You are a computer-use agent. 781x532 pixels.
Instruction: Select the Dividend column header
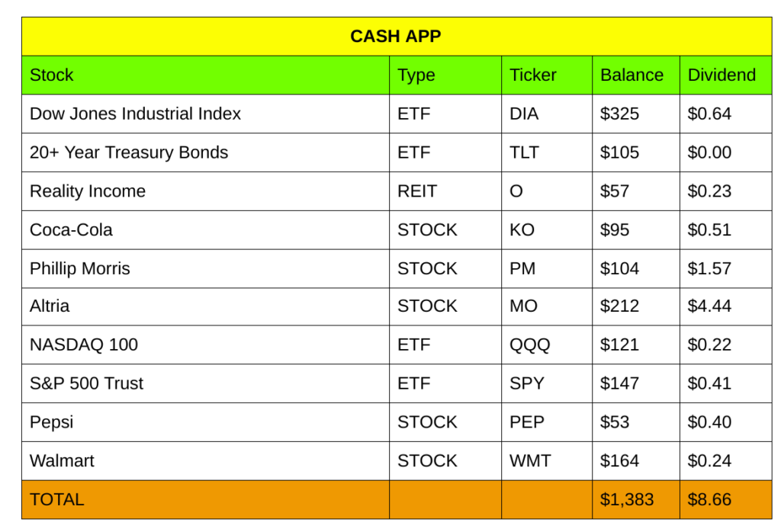[722, 75]
